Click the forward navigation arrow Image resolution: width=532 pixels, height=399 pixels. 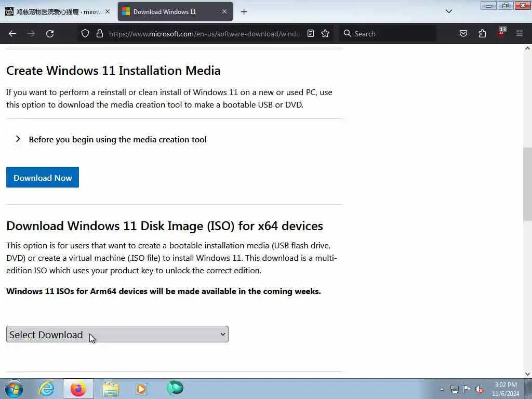(31, 34)
